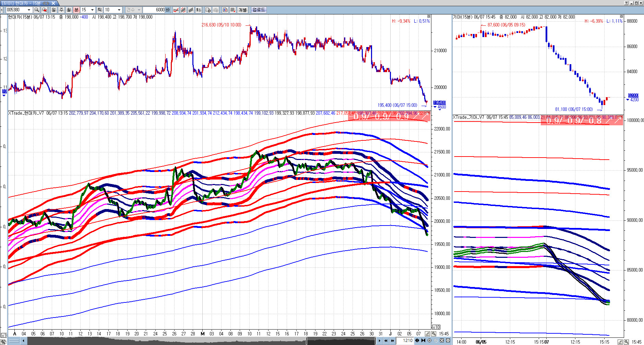644x345 pixels.
Task: Expand the tick count dropdown showing 10
Action: click(119, 10)
